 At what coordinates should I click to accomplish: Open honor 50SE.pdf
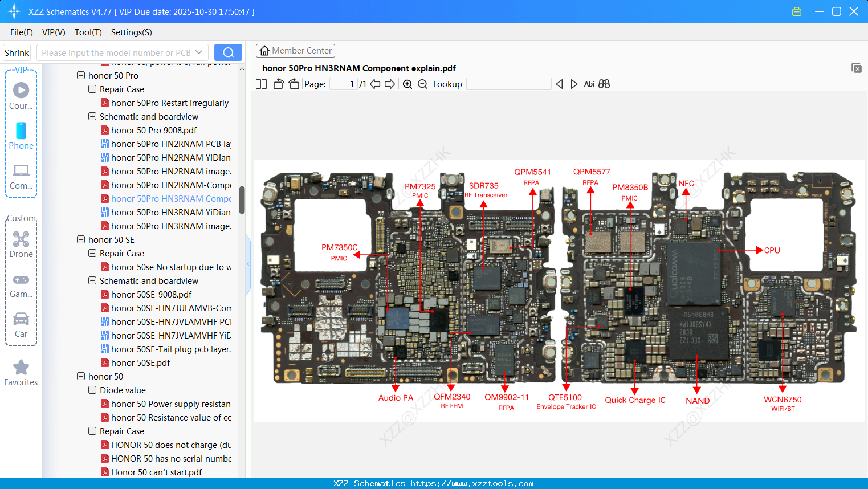(136, 363)
